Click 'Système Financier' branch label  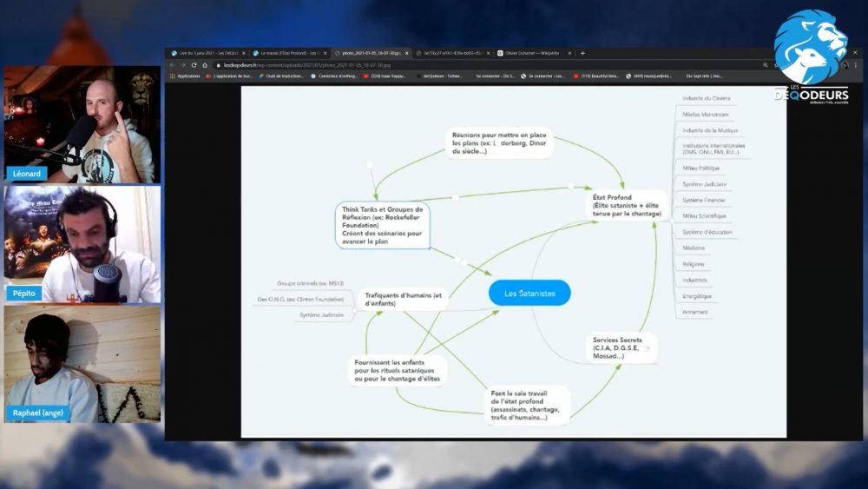point(704,200)
